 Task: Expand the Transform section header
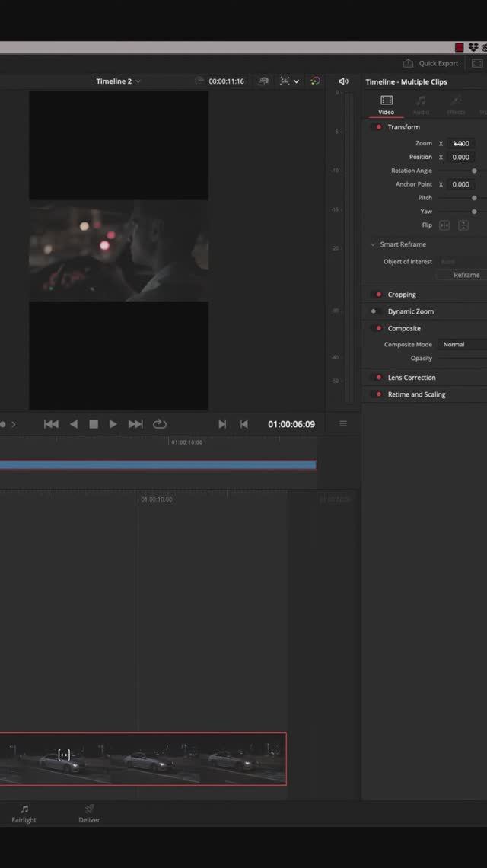click(x=403, y=127)
